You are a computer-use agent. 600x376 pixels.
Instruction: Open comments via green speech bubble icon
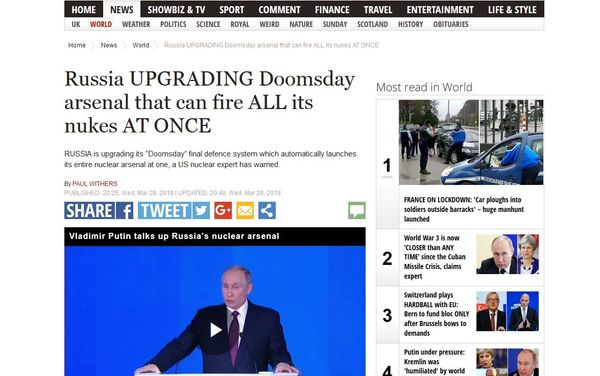pyautogui.click(x=357, y=211)
